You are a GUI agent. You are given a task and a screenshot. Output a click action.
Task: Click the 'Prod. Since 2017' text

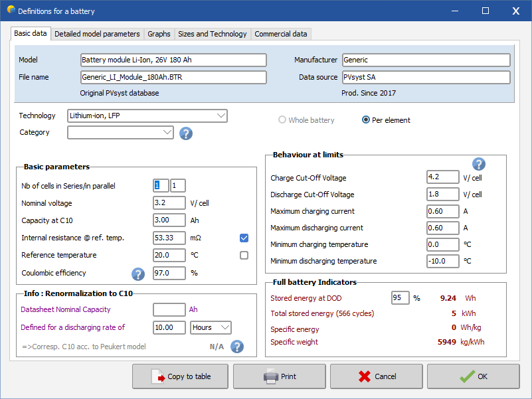click(369, 93)
